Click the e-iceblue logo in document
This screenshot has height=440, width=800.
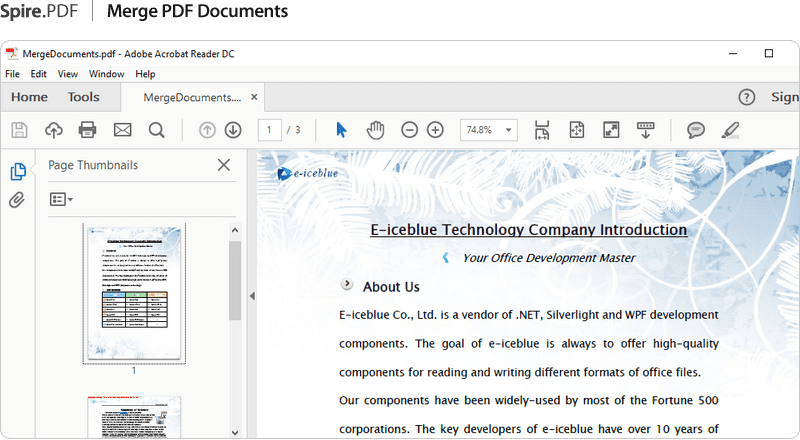[308, 174]
